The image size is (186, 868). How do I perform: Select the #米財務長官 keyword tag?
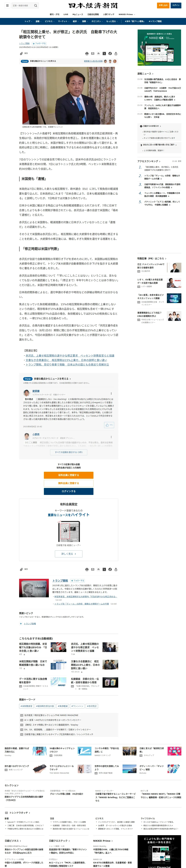point(26,706)
